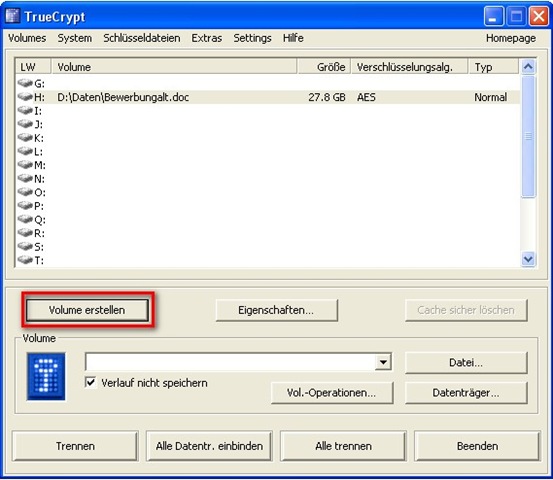Pick the S: drive slot icon
The image size is (553, 480).
(25, 246)
